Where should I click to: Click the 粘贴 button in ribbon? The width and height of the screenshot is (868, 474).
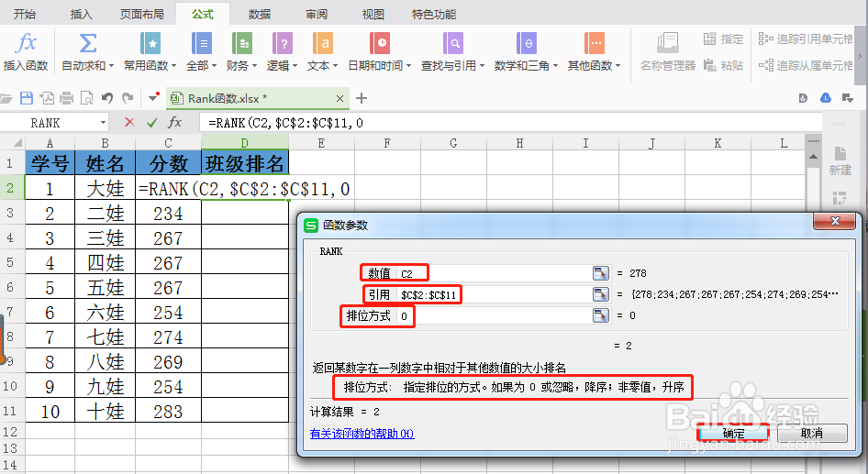(x=723, y=65)
